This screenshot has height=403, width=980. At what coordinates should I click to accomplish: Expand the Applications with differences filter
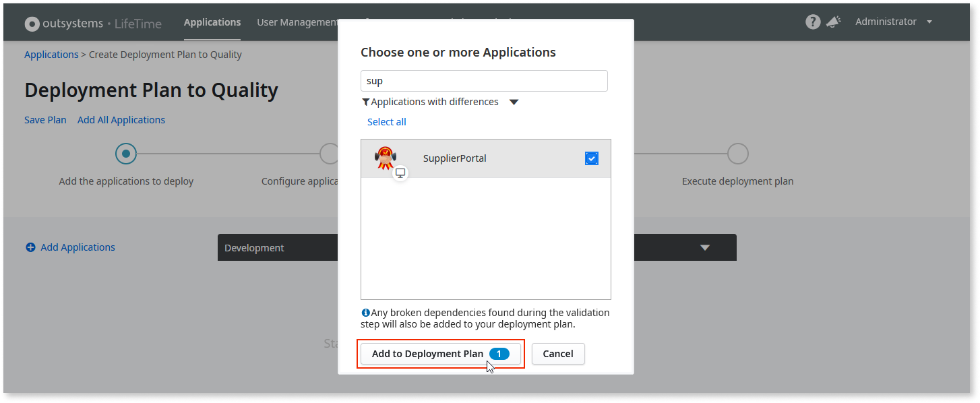(514, 101)
